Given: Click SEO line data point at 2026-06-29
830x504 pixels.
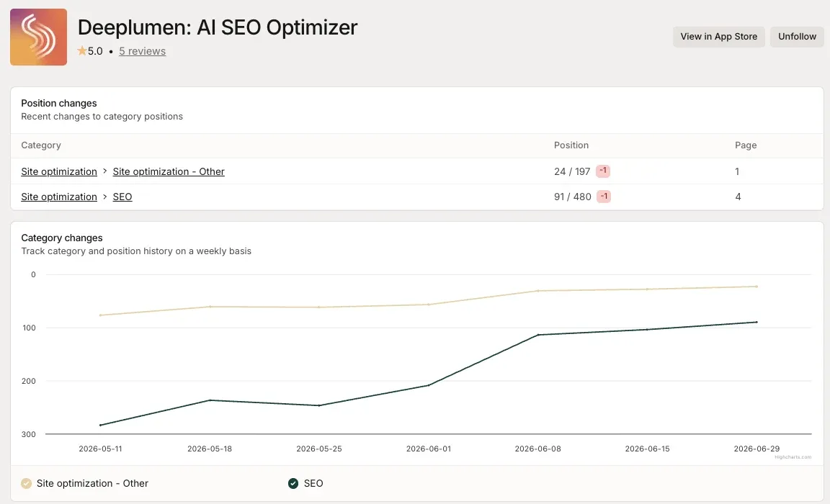Looking at the screenshot, I should (x=757, y=322).
